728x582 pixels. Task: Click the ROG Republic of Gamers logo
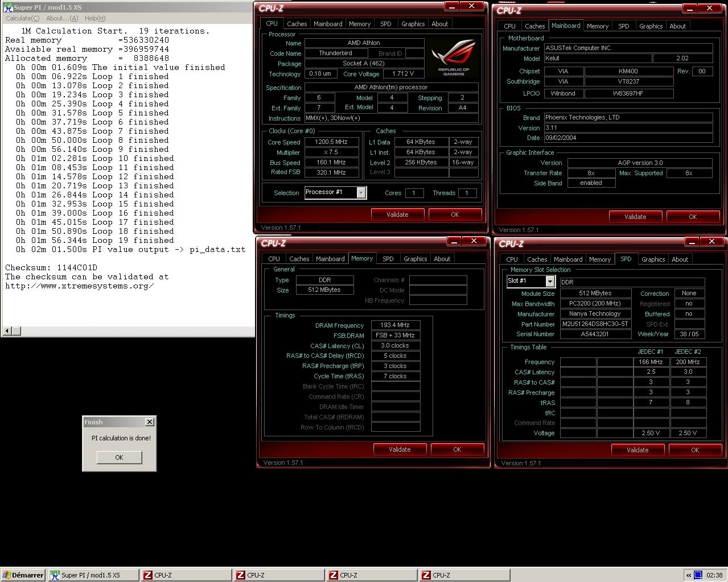[454, 58]
